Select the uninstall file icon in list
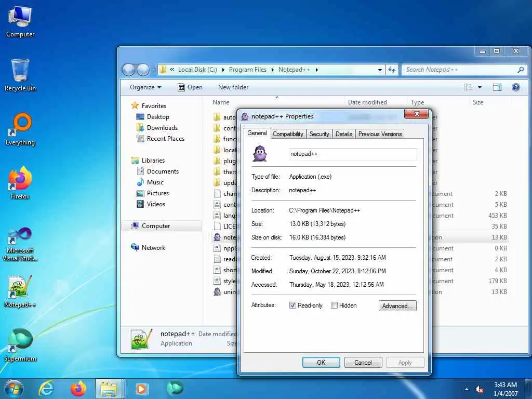The image size is (532, 399). pyautogui.click(x=217, y=292)
